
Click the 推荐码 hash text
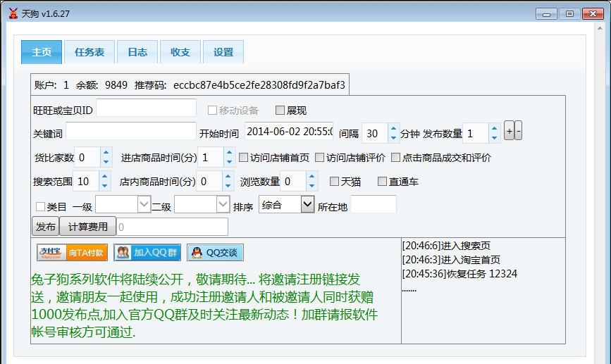pyautogui.click(x=259, y=85)
